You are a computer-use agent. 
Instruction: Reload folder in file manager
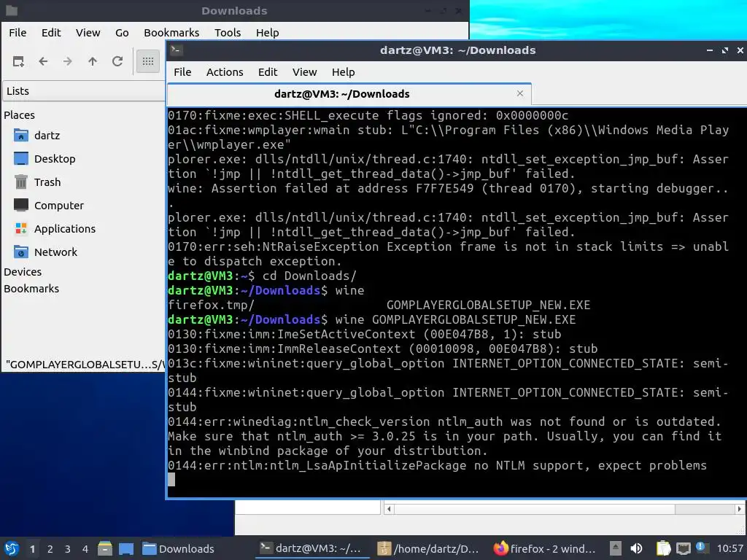pos(117,61)
